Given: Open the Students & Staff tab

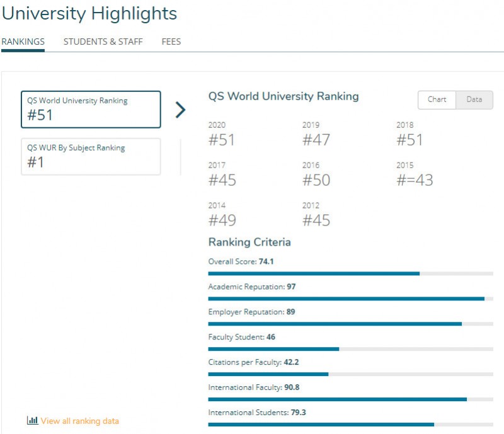Looking at the screenshot, I should point(103,42).
